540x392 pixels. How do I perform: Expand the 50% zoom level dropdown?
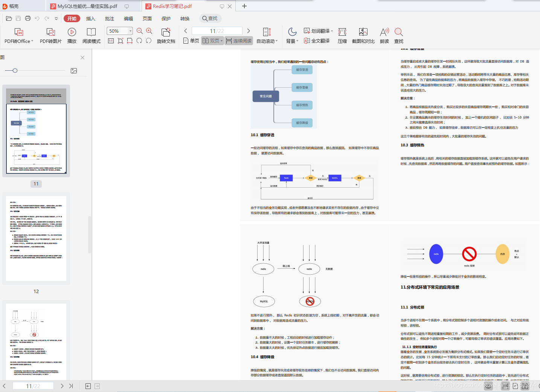130,31
